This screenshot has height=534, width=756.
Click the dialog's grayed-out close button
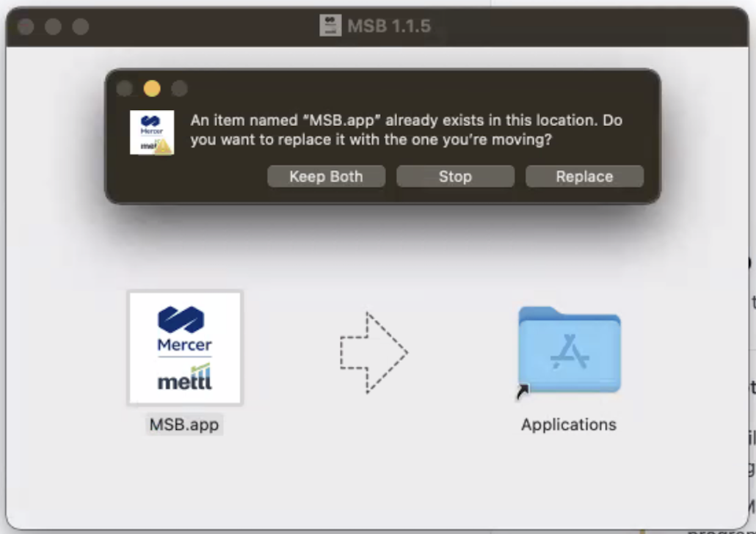point(125,89)
